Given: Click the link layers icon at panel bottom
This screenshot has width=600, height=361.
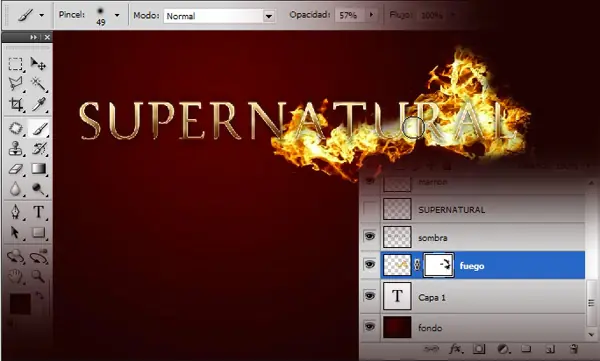Looking at the screenshot, I should (432, 349).
